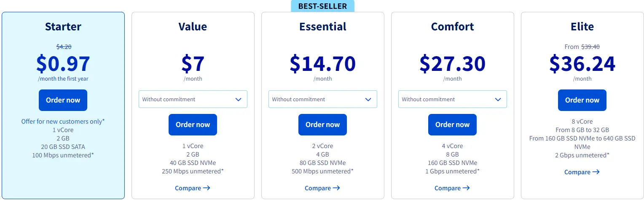
Task: Open Compare link under Elite plan
Action: point(582,172)
